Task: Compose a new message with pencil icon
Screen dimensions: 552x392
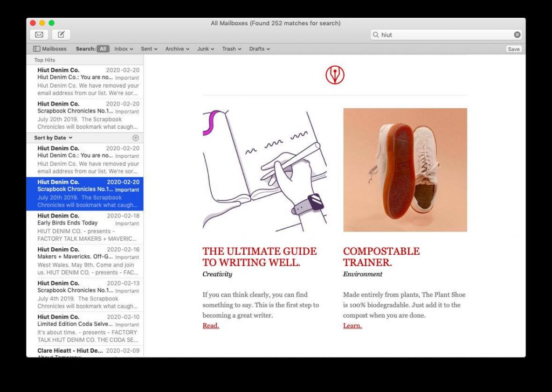Action: tap(61, 34)
